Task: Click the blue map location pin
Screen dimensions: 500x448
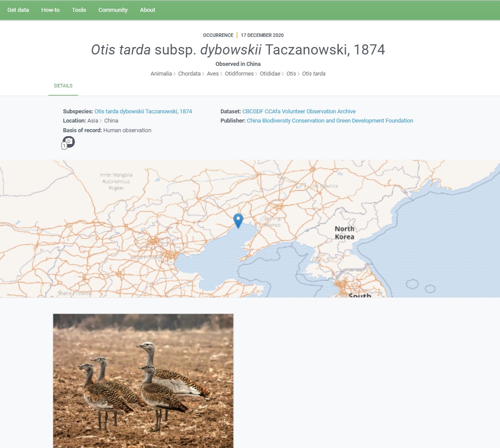Action: click(x=238, y=221)
